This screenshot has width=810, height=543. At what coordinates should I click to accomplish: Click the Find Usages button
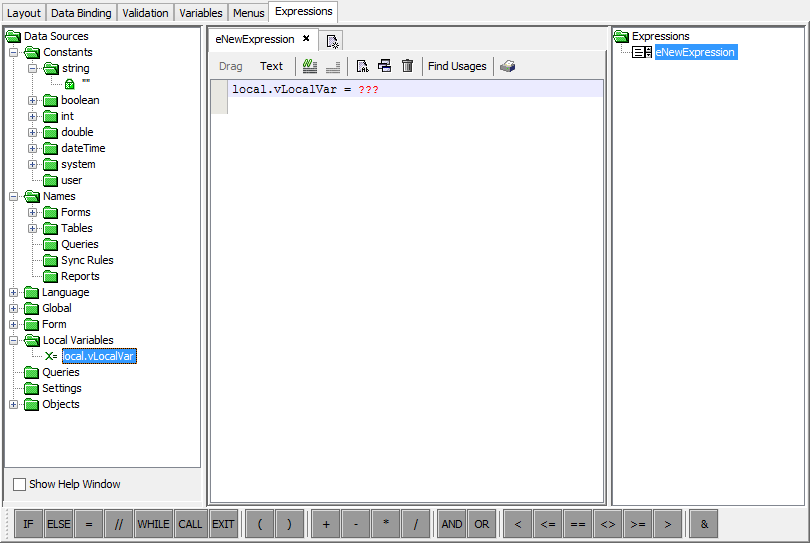pyautogui.click(x=457, y=66)
